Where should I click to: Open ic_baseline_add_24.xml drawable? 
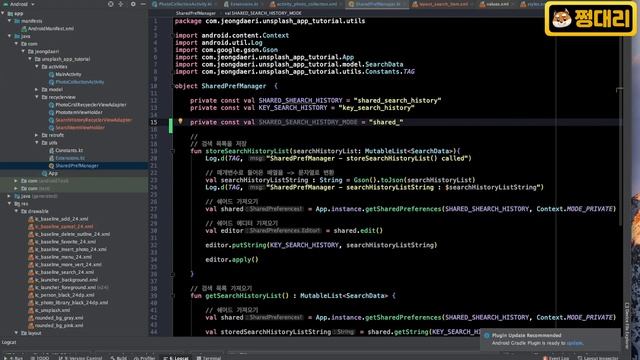click(58, 219)
